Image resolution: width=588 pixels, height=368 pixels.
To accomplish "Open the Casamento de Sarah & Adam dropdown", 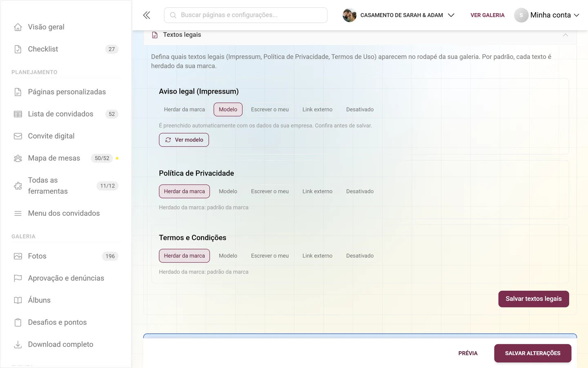I will 399,15.
